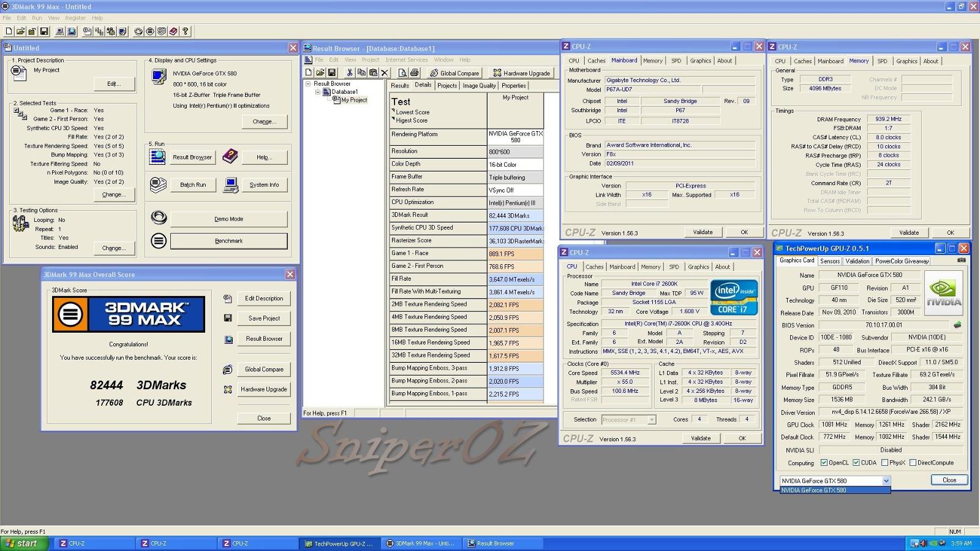Viewport: 980px width, 551px height.
Task: Click Edit... button in Project Description
Action: click(114, 84)
